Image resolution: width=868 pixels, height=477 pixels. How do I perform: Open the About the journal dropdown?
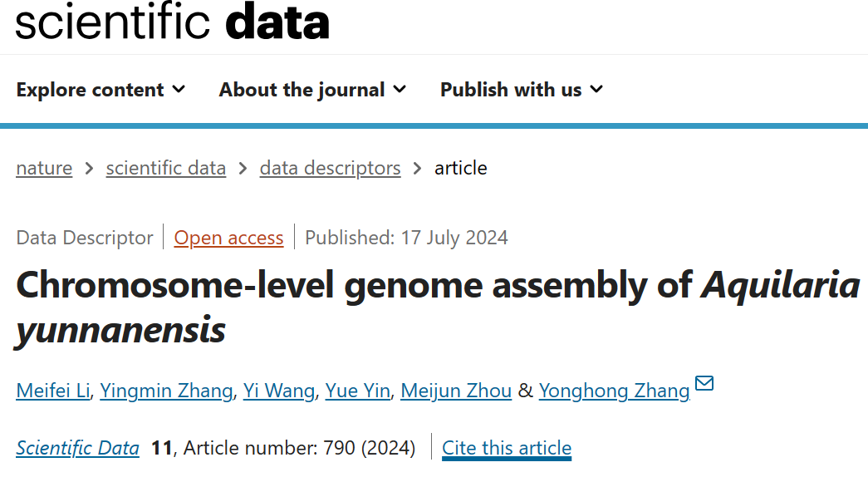click(312, 90)
